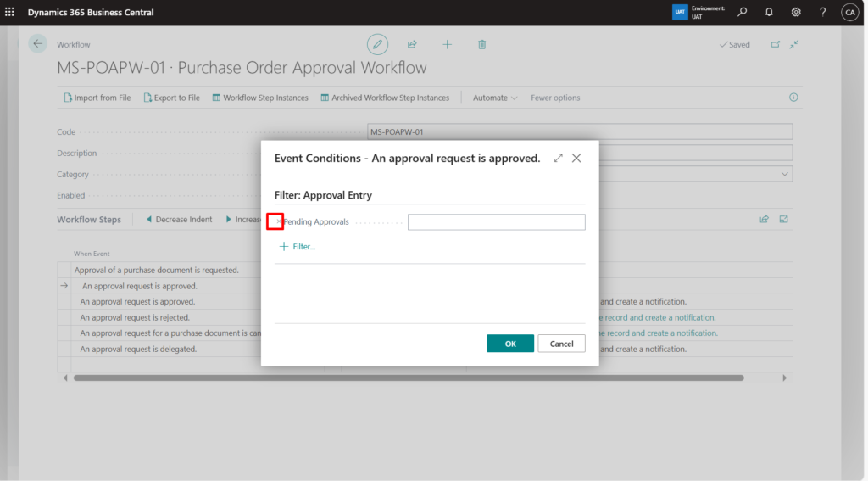Remove the Pending Approvals filter

pos(278,221)
